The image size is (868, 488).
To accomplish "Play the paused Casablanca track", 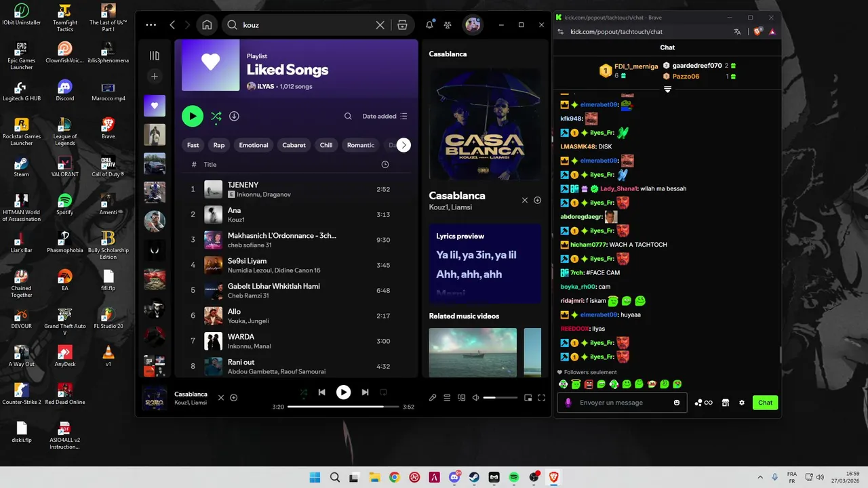I will point(344,392).
